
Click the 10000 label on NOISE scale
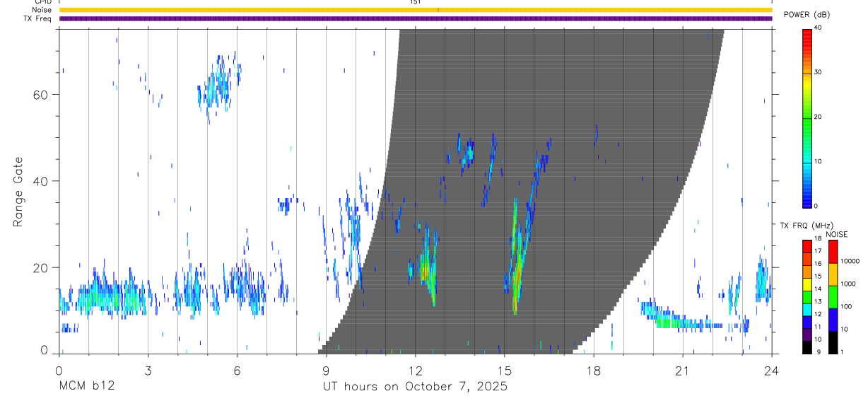coord(850,261)
